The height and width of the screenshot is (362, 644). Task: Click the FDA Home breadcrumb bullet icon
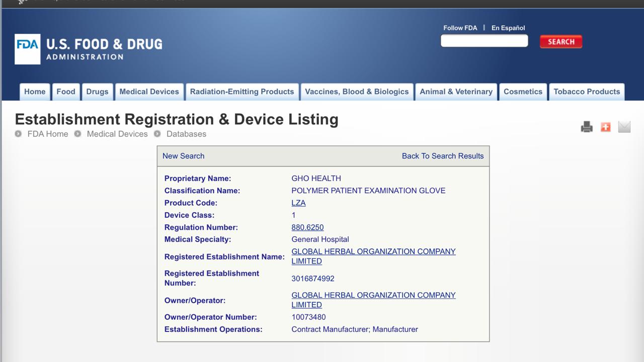coord(18,134)
